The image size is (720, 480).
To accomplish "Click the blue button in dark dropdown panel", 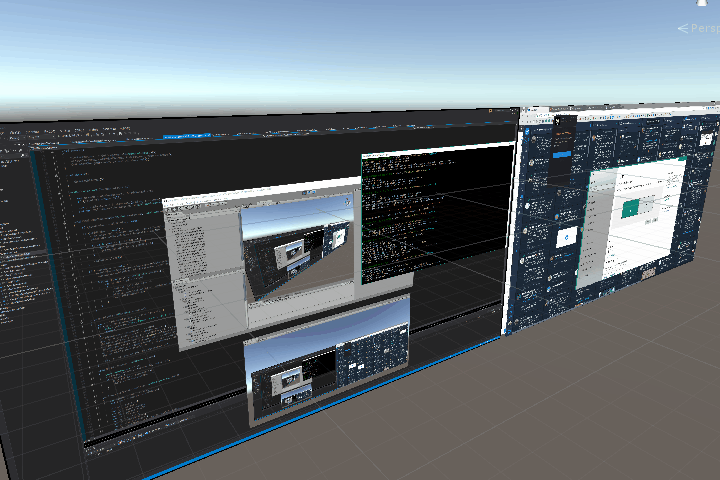I will pos(561,154).
